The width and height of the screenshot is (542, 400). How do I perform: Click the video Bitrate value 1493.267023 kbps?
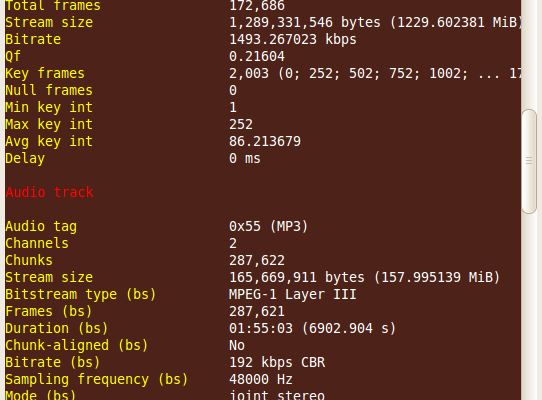292,39
